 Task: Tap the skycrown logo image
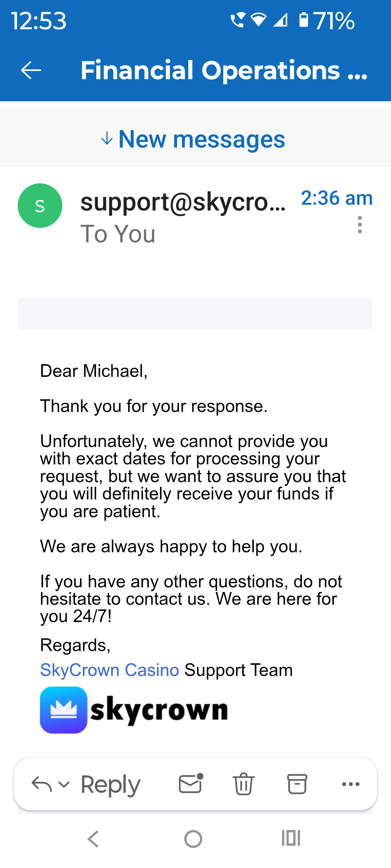pos(134,710)
